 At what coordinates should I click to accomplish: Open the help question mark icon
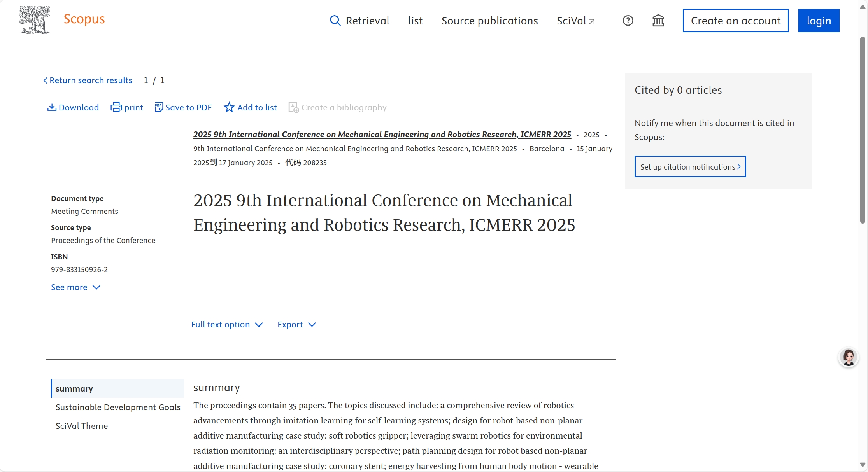(x=628, y=21)
